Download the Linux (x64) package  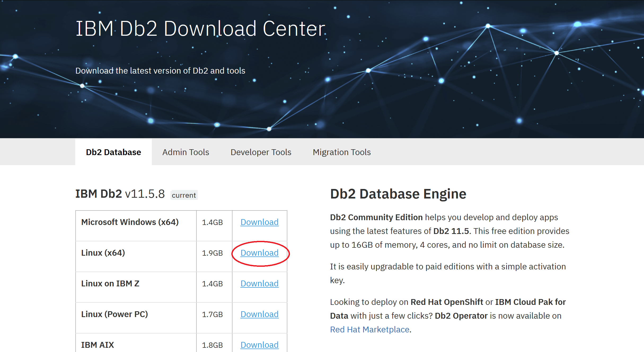click(259, 253)
